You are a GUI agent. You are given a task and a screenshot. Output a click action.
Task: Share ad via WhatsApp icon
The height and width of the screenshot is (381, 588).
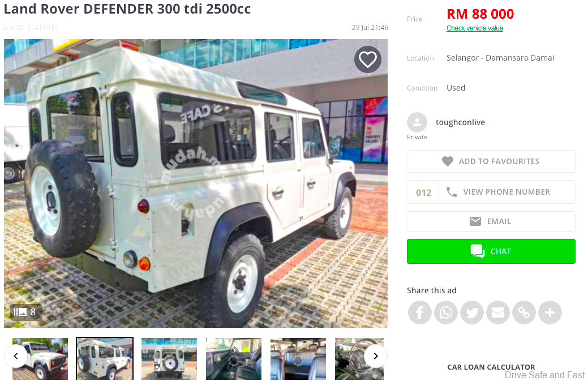446,312
